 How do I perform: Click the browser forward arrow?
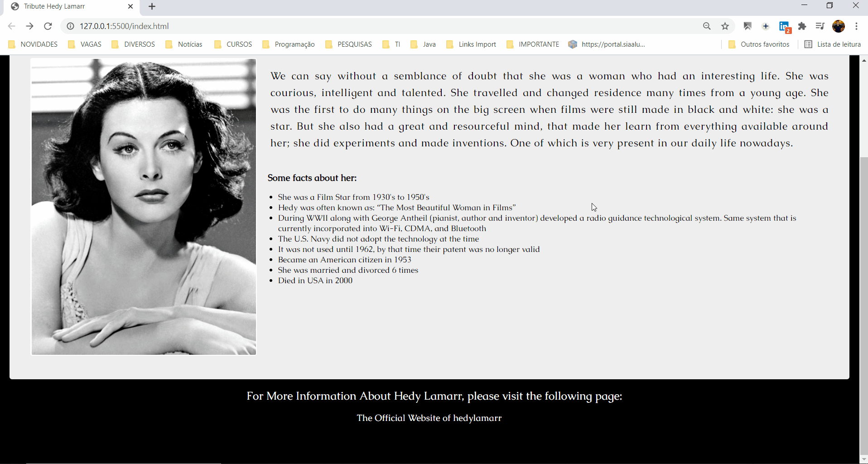[x=30, y=26]
